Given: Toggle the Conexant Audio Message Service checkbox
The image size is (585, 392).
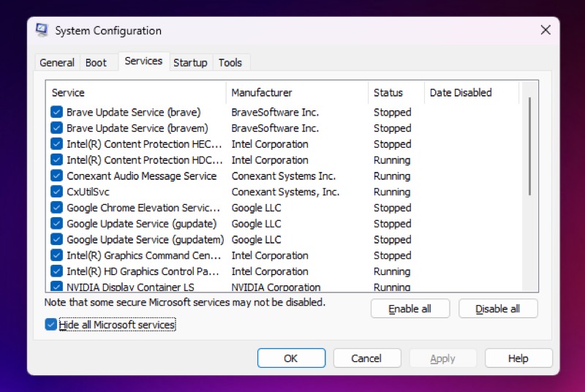Looking at the screenshot, I should [x=56, y=176].
